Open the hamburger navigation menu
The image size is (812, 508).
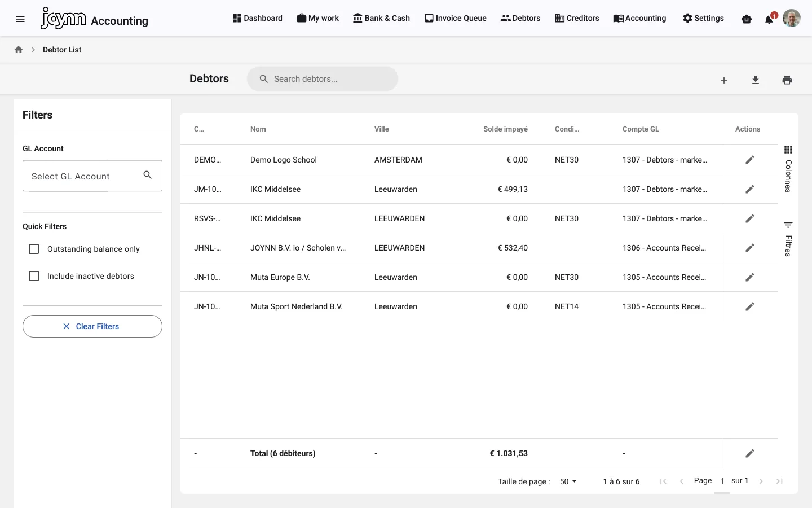pos(20,19)
